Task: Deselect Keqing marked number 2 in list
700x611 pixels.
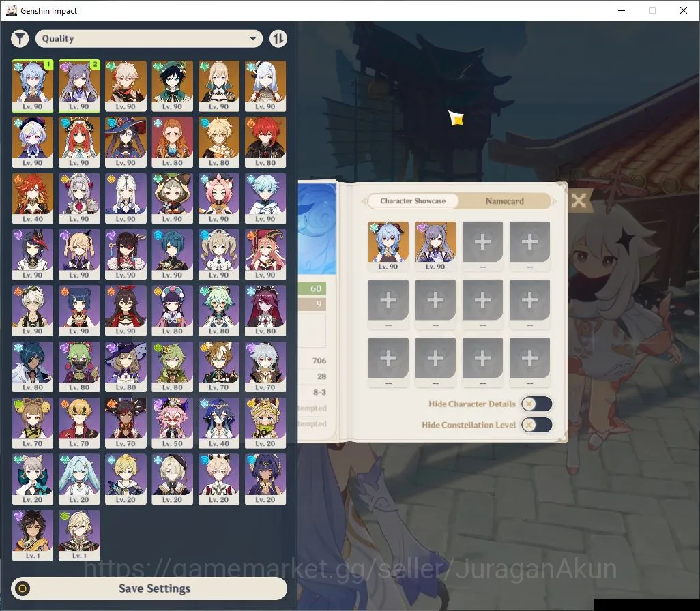Action: [x=79, y=86]
